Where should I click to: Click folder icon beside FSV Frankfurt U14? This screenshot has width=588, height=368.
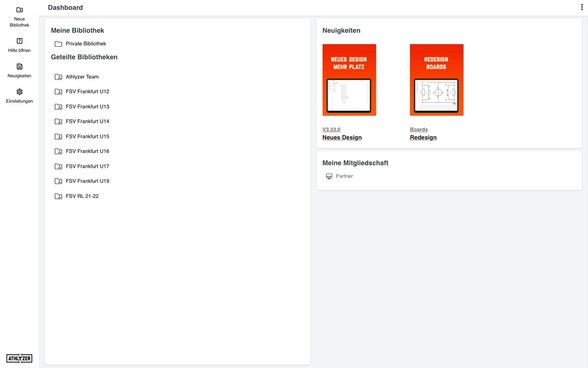tap(58, 121)
